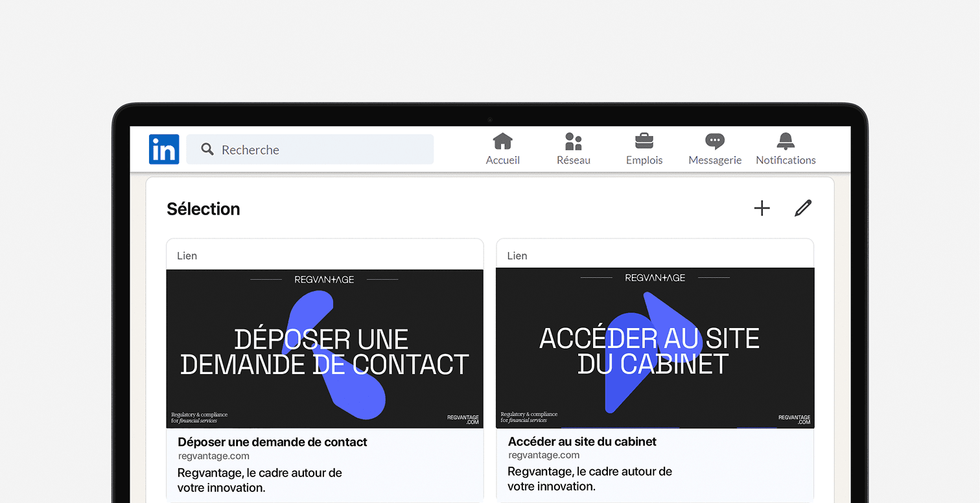Open the Messagerie tab

715,149
